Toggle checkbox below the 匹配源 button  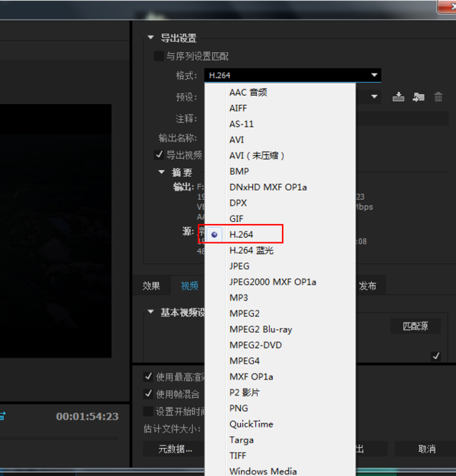coord(436,356)
